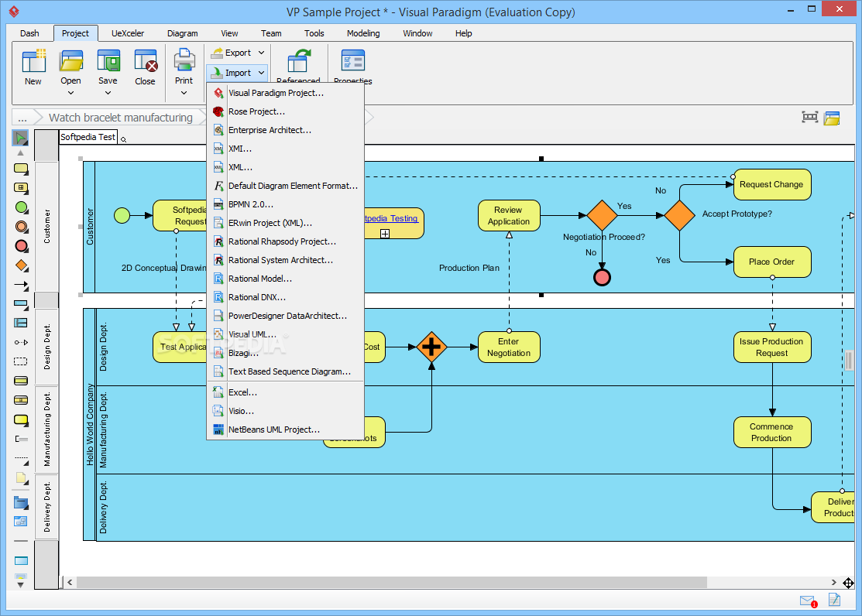
Task: Click the New project icon
Action: click(x=33, y=60)
